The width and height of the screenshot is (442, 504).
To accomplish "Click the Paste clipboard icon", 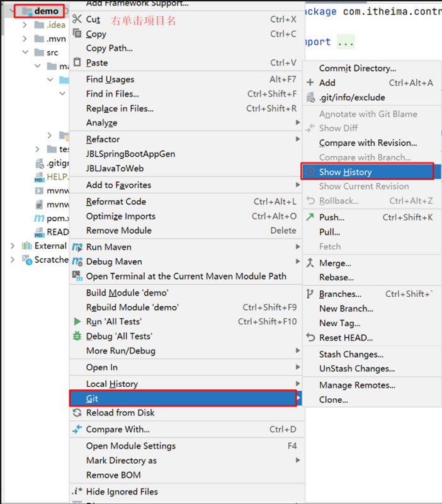I will (77, 62).
